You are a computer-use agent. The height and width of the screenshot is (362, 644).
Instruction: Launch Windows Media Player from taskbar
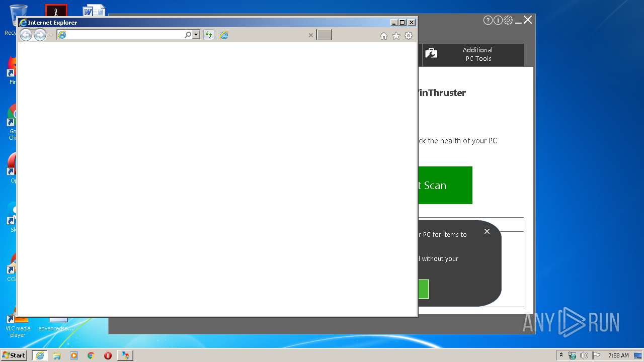[x=74, y=355]
